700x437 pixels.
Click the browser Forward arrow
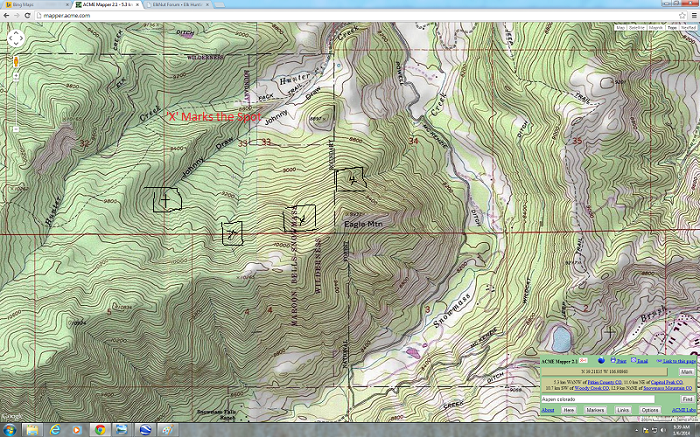tap(17, 15)
